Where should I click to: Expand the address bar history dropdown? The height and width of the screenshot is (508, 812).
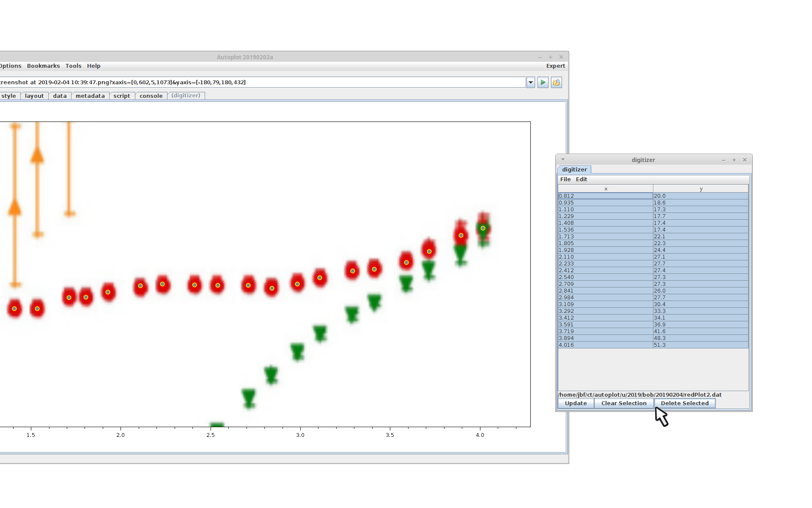531,83
